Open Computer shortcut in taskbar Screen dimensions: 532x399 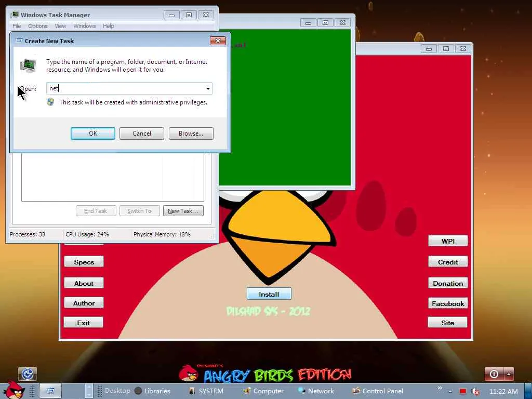(263, 391)
